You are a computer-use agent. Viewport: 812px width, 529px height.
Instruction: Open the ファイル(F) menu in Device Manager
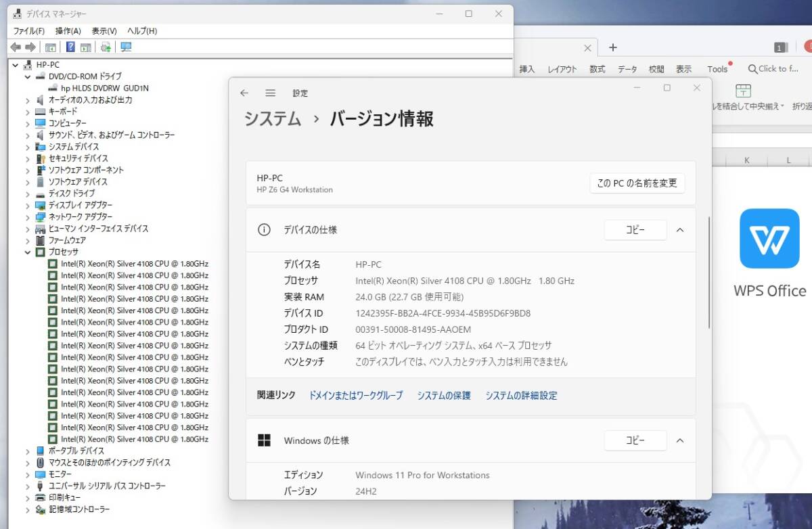pos(29,31)
